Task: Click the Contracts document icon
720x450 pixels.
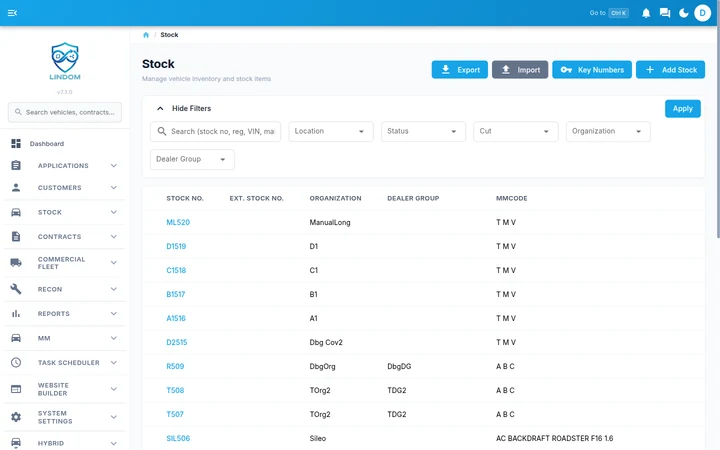Action: coord(16,236)
